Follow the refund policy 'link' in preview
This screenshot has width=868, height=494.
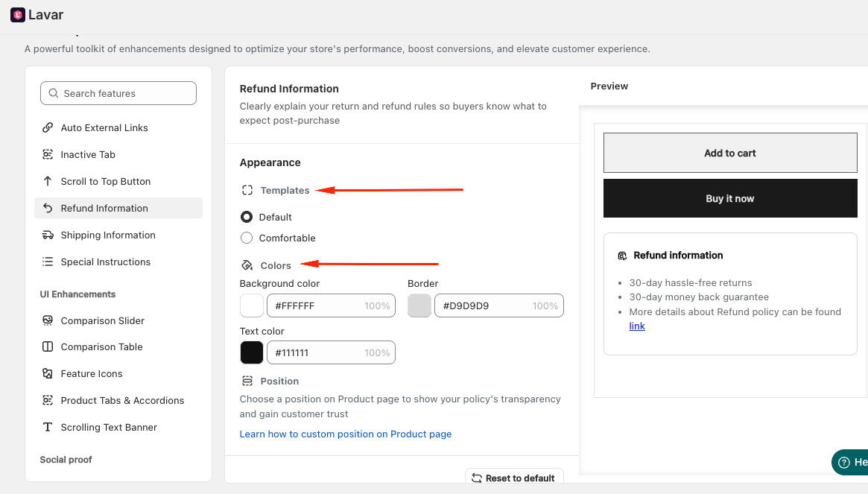pos(636,326)
